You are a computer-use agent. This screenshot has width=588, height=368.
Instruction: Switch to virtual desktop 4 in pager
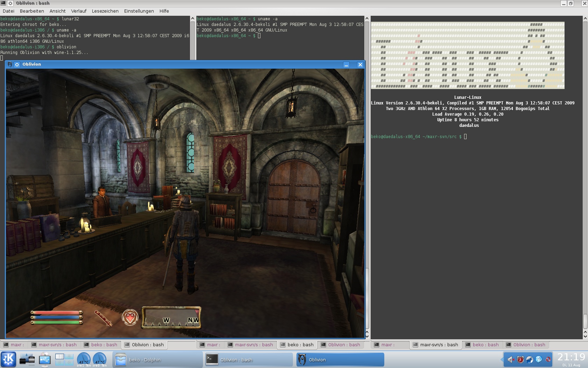tap(68, 363)
